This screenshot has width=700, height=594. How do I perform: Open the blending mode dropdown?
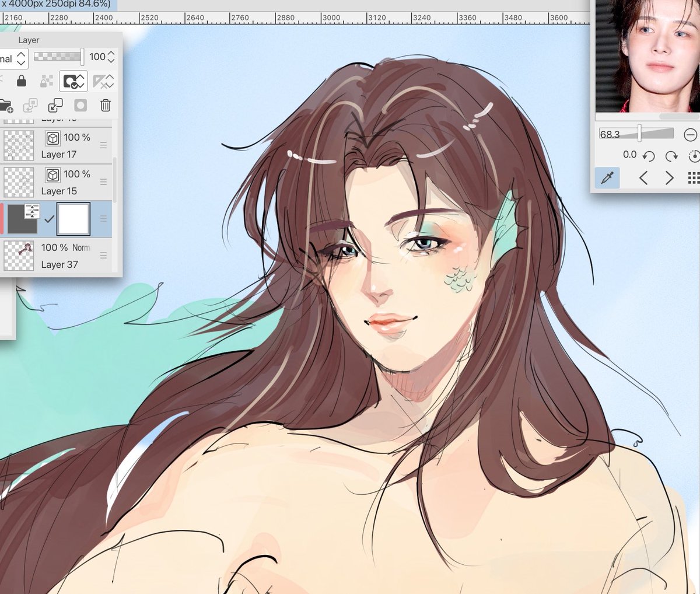pyautogui.click(x=13, y=58)
